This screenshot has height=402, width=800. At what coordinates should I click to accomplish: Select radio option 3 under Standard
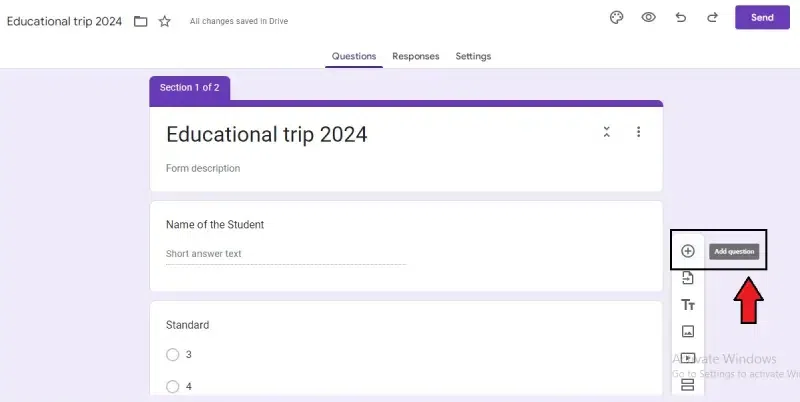pyautogui.click(x=173, y=354)
